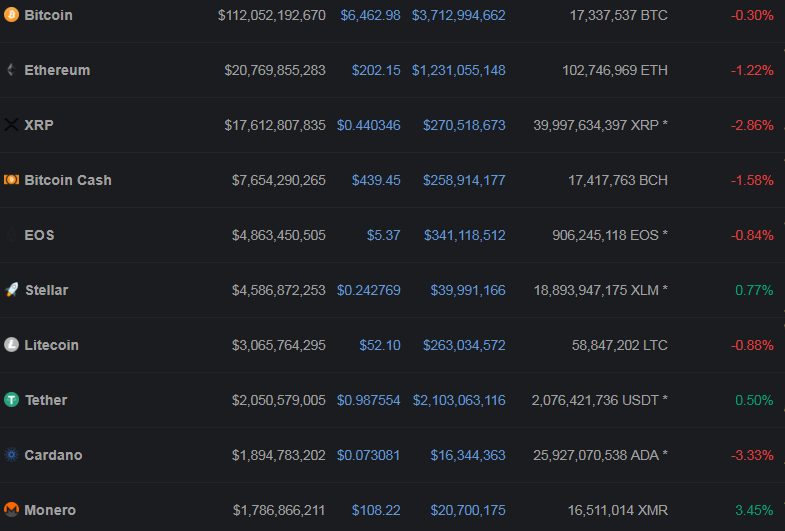The image size is (785, 531).
Task: Select Bitcoin Cash market cap $7,654,290,265
Action: point(279,181)
